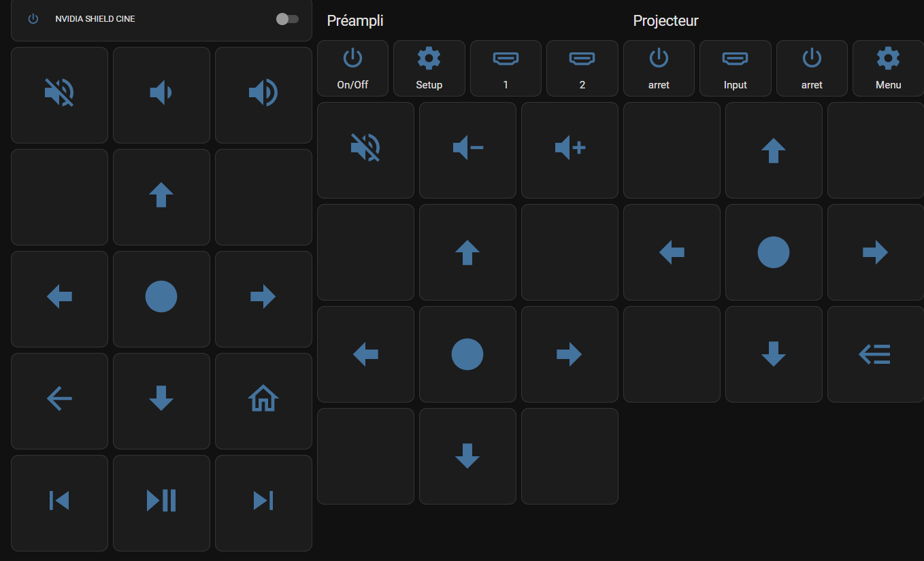The image size is (924, 561).
Task: Raise volume on the NVIDIA Shield remote
Action: pos(263,93)
